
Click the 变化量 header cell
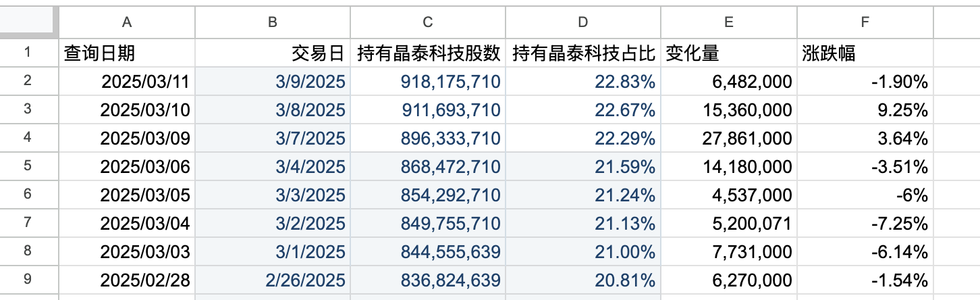(x=728, y=53)
